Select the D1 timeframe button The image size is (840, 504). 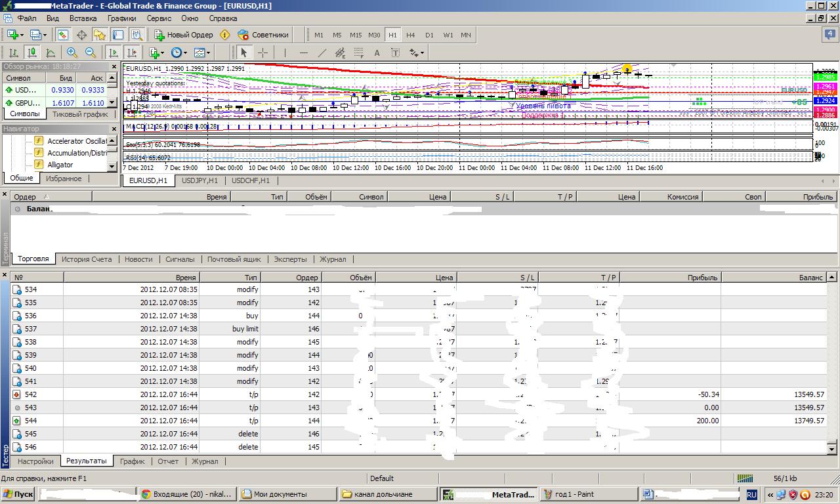pyautogui.click(x=429, y=35)
